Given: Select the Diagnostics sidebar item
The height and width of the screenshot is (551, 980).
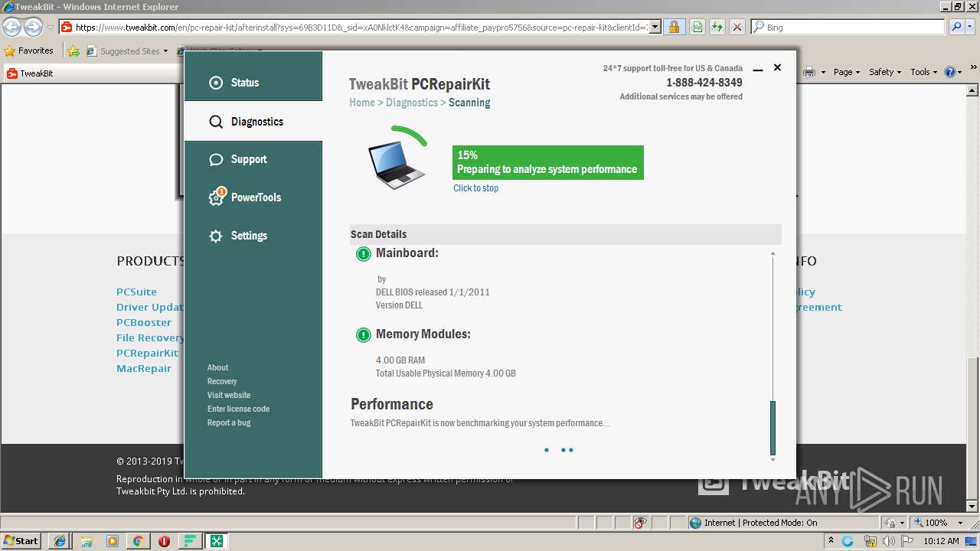Looking at the screenshot, I should click(253, 122).
